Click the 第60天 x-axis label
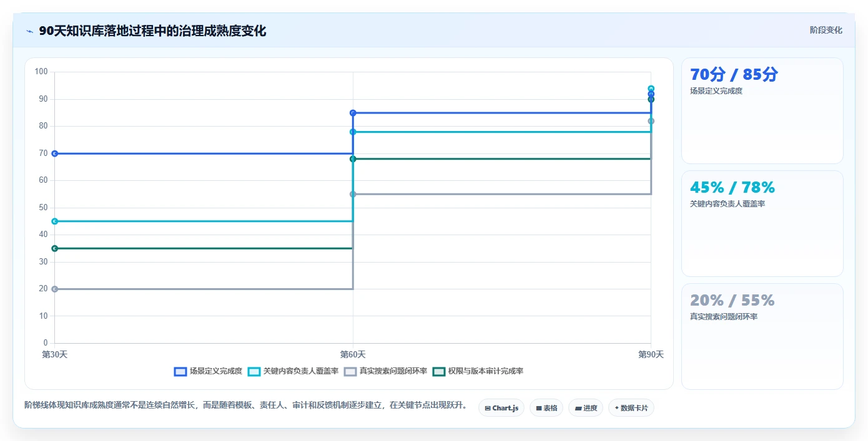 coord(353,354)
